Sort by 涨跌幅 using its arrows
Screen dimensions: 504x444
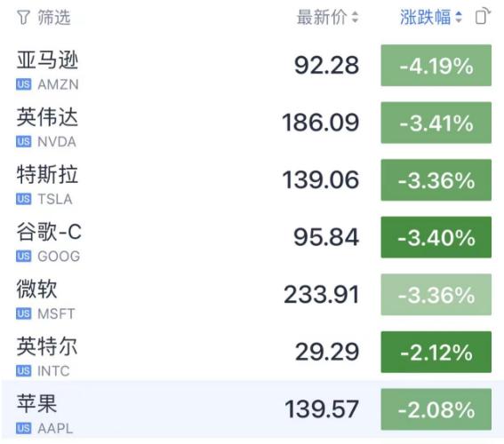click(459, 17)
